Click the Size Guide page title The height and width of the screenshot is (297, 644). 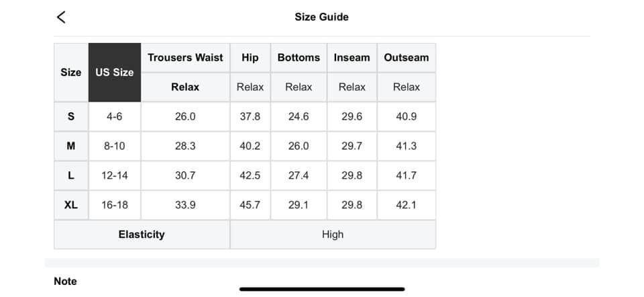(x=321, y=17)
